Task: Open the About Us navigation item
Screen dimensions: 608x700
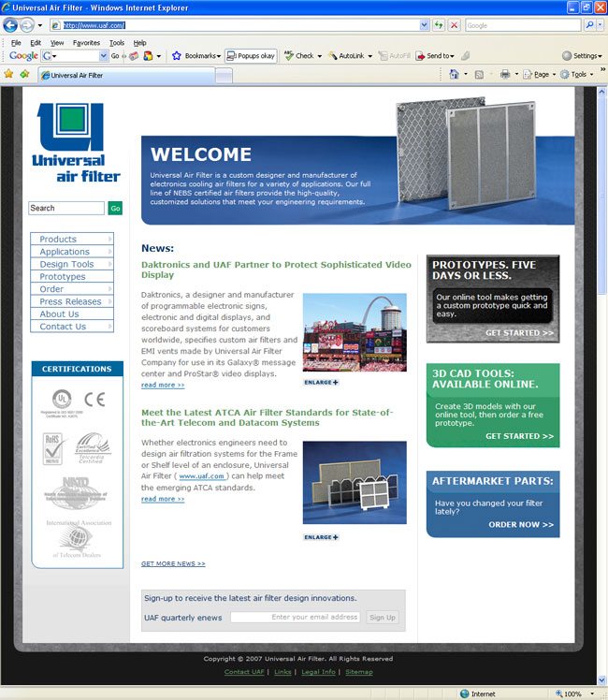Action: click(x=72, y=314)
